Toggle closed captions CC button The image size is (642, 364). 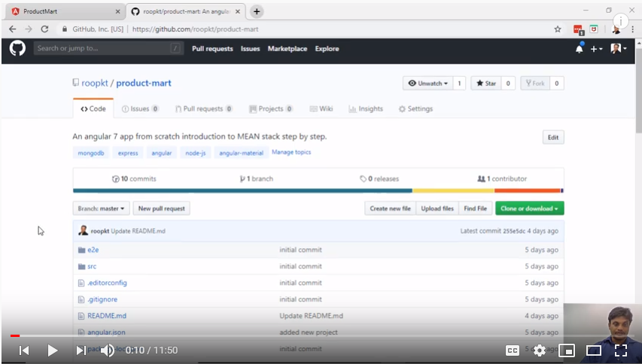tap(512, 350)
